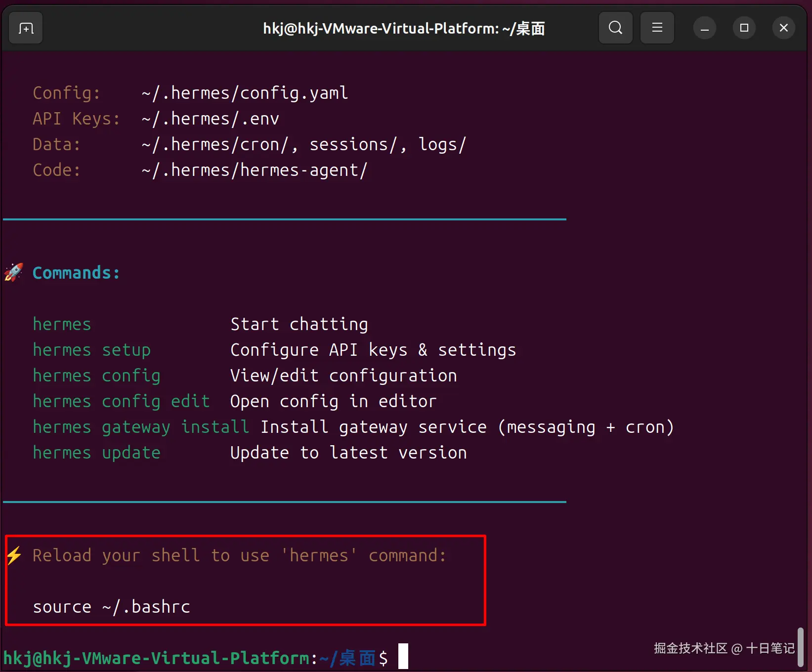Click the 'hermes setup' command

point(91,350)
